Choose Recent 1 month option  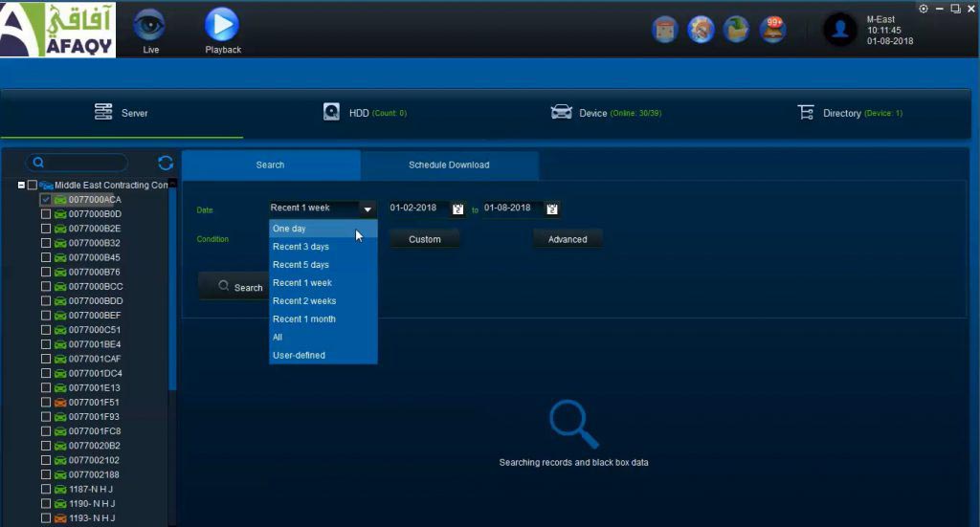pyautogui.click(x=323, y=319)
